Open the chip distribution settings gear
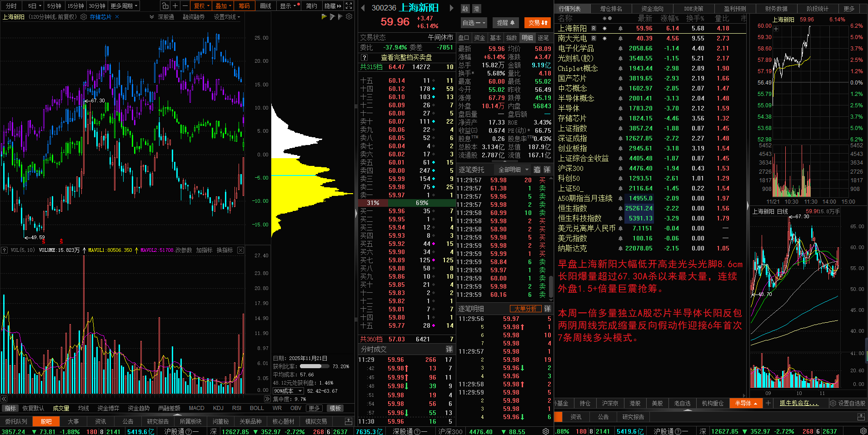Viewport: 868px width, 435px height. pyautogui.click(x=349, y=17)
